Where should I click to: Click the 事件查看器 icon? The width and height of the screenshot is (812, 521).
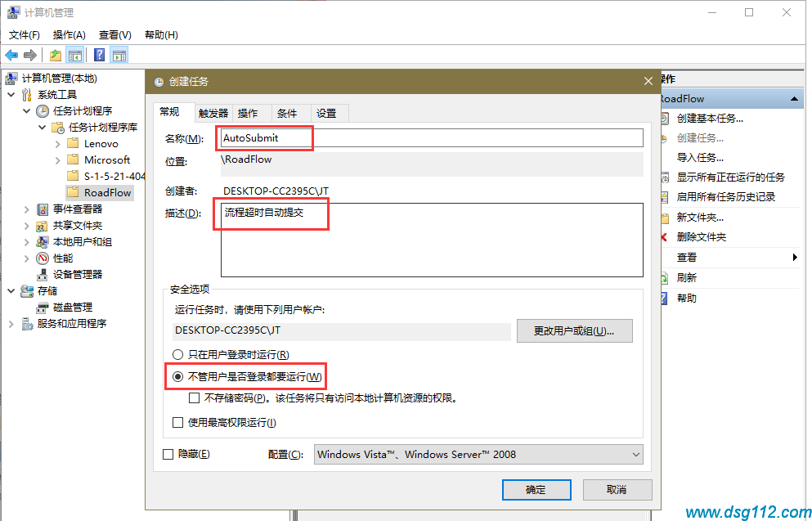point(43,209)
